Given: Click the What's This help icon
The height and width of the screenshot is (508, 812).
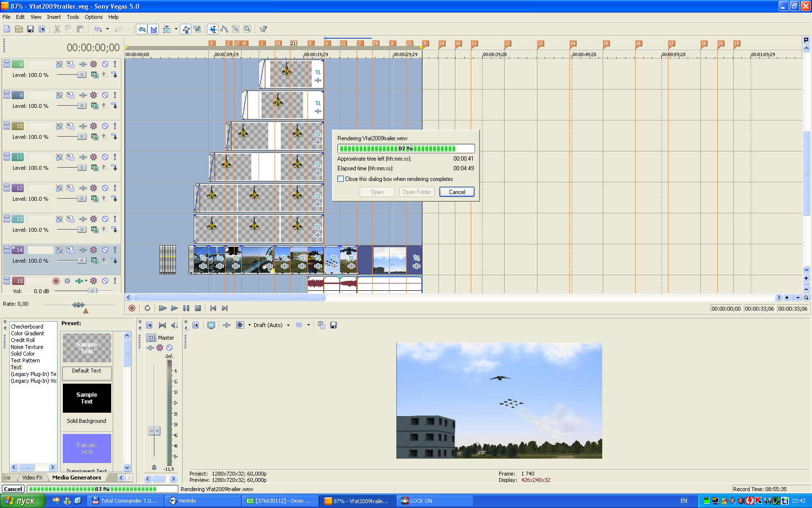Looking at the screenshot, I should [x=263, y=30].
